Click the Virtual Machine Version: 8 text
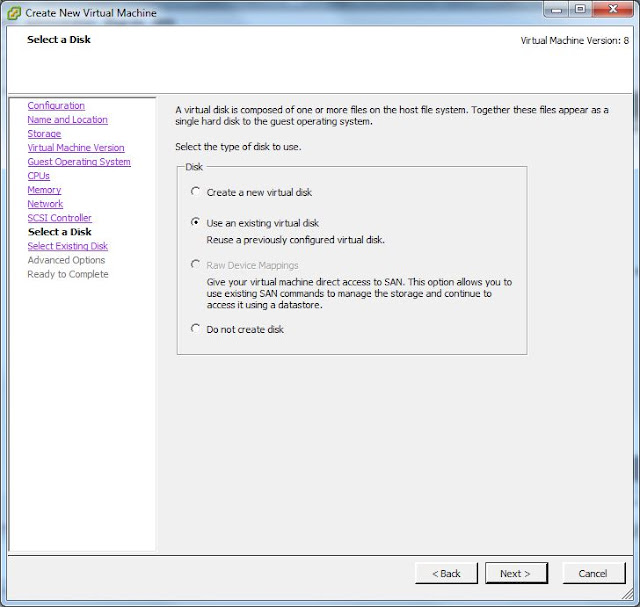Screen dimensions: 640x607 [x=575, y=41]
